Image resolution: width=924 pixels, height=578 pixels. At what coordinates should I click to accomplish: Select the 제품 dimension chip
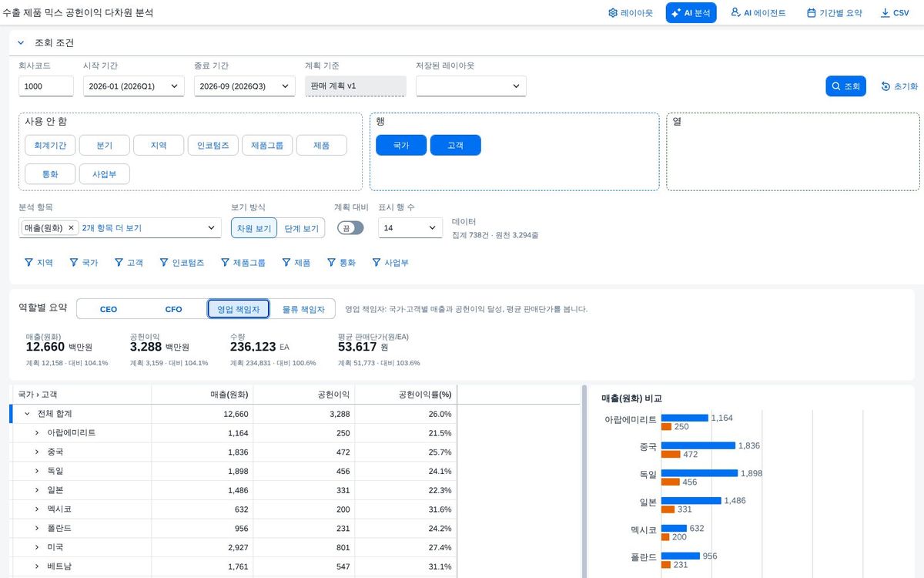(x=321, y=146)
